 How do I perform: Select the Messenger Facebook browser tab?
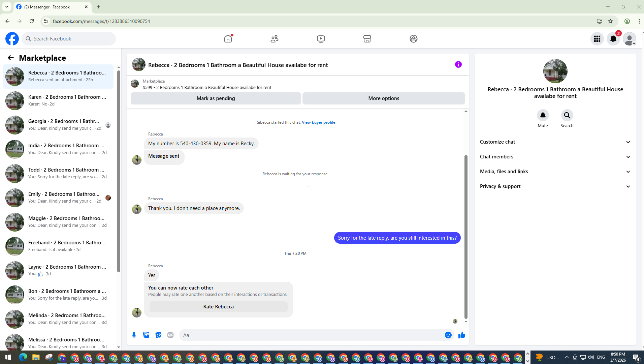click(x=52, y=7)
